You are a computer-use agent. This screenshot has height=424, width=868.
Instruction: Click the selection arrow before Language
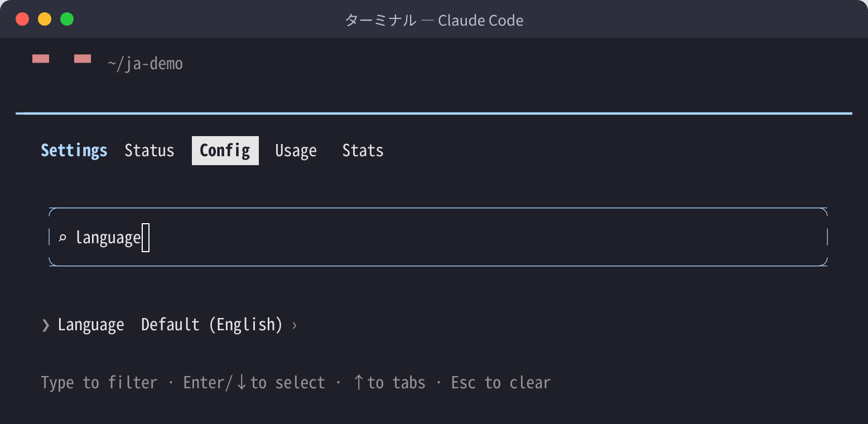46,325
